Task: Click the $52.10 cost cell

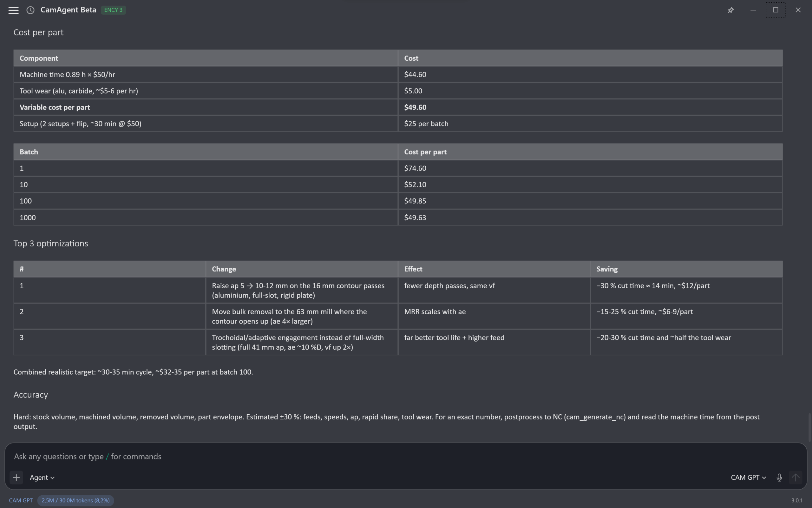Action: pos(590,184)
